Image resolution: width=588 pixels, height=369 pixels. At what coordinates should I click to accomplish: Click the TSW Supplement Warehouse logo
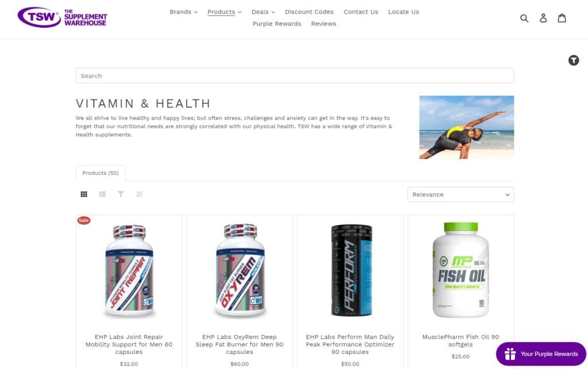[x=62, y=17]
